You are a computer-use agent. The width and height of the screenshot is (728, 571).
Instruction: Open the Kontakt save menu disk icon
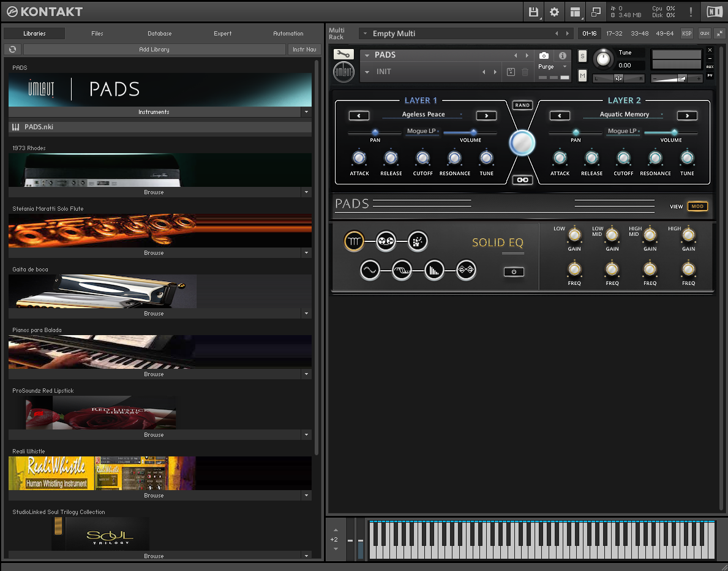pyautogui.click(x=533, y=12)
